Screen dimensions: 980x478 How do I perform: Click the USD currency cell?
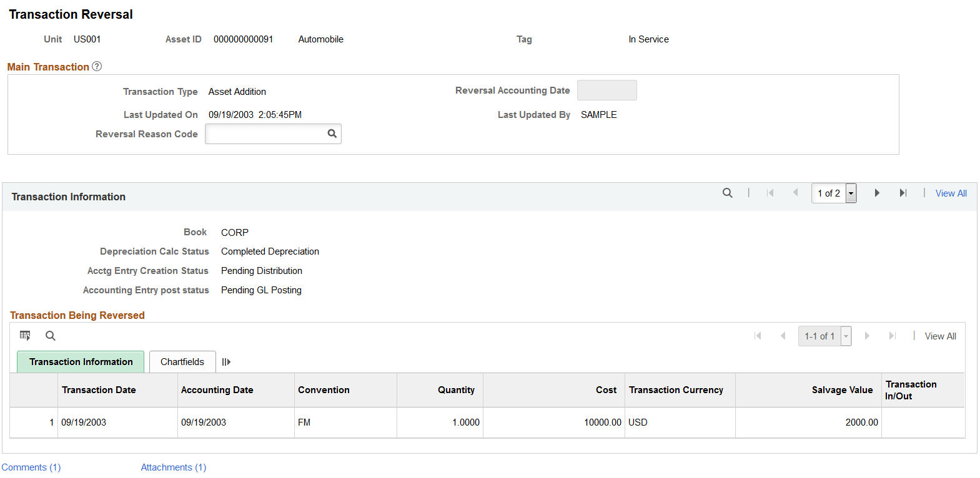coord(638,422)
